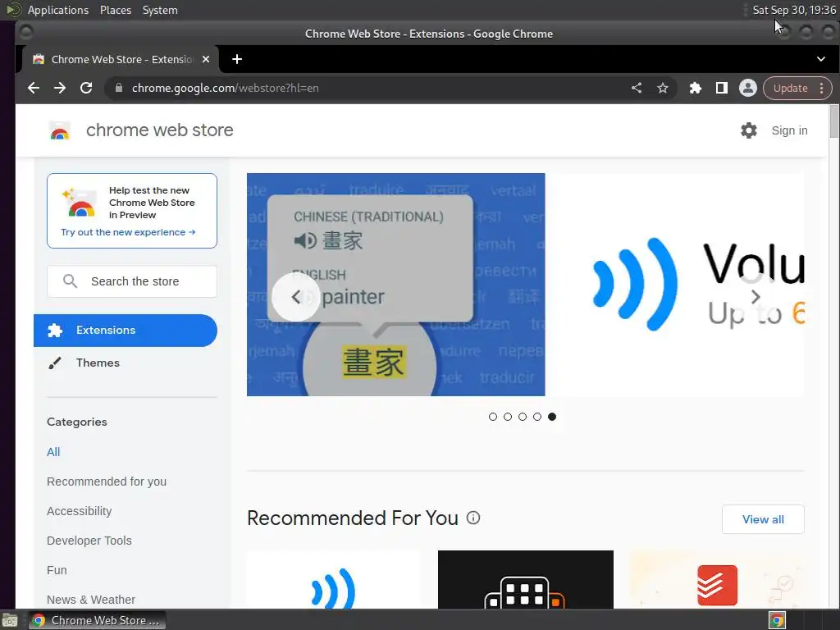Screen dimensions: 840x630
Task: Click the Themes paintbrush icon
Action: [x=55, y=363]
